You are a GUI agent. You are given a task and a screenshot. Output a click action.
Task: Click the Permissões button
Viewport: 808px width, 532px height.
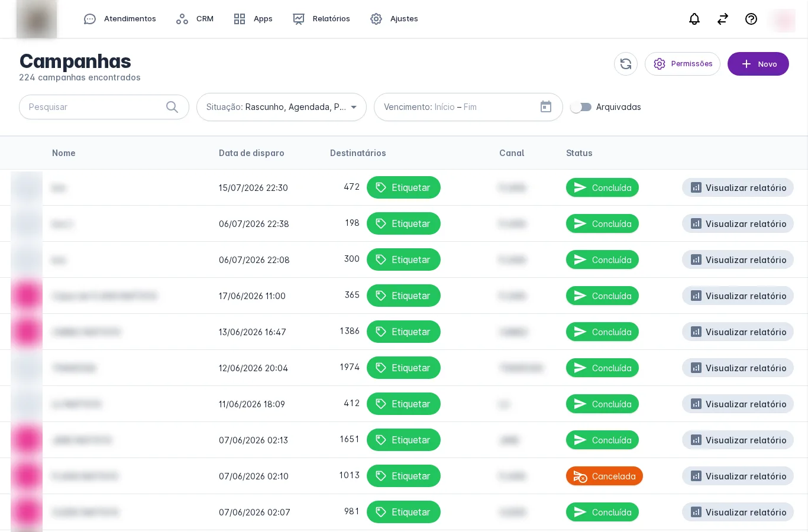pyautogui.click(x=683, y=64)
